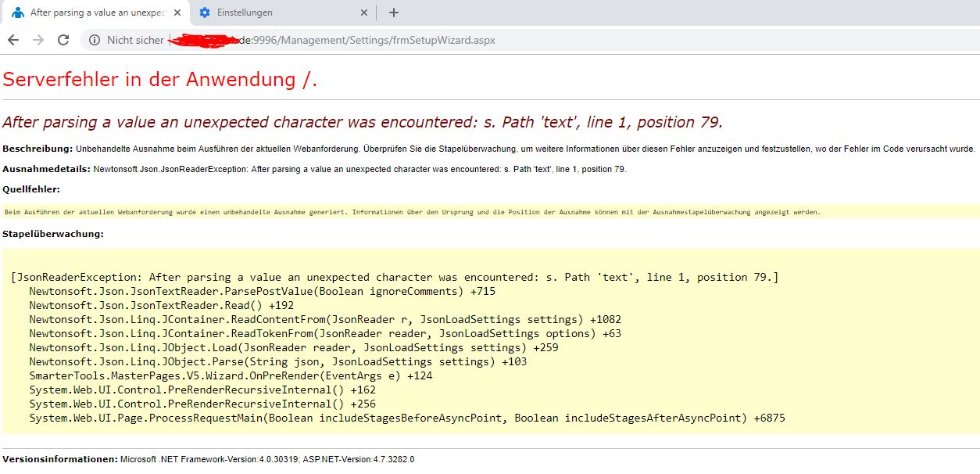Switch to the Einstellungen tab
Image resolution: width=980 pixels, height=474 pixels.
point(274,13)
